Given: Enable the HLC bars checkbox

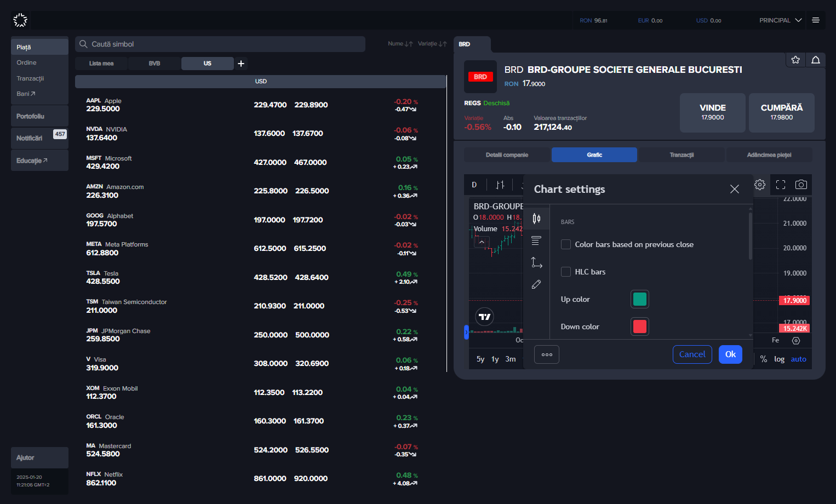Looking at the screenshot, I should (x=566, y=272).
